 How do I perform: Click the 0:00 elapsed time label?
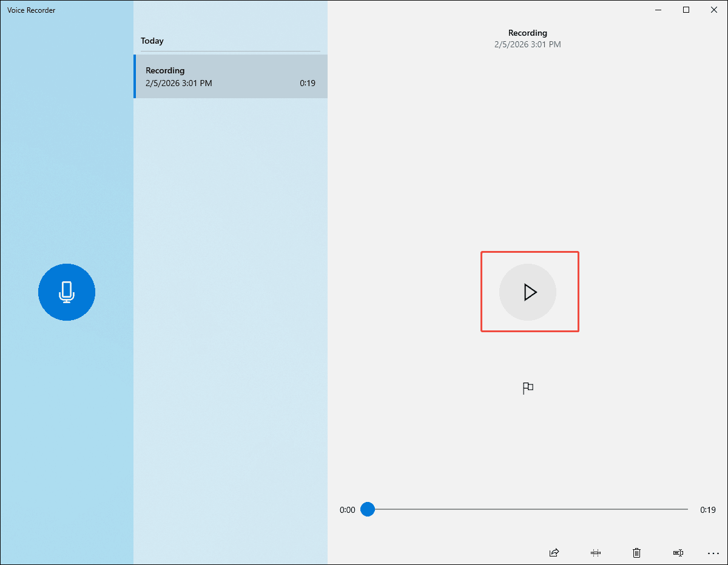coord(346,510)
